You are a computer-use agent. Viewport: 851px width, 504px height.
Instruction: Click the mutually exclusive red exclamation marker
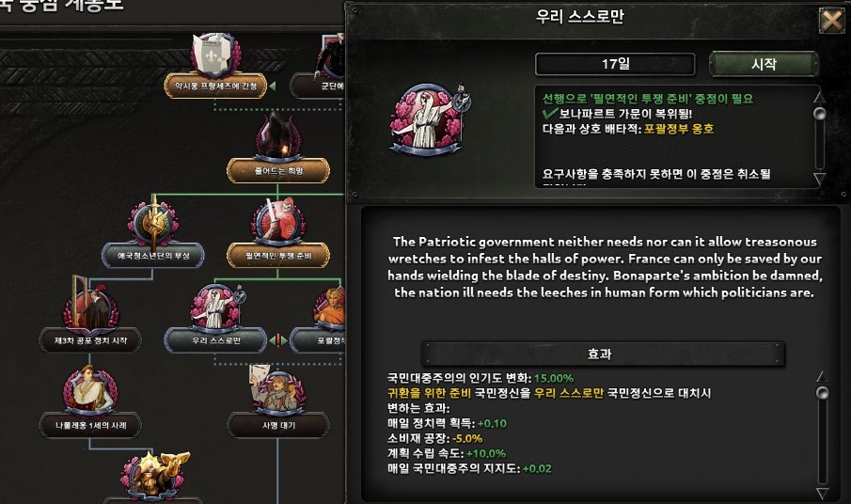point(278,340)
